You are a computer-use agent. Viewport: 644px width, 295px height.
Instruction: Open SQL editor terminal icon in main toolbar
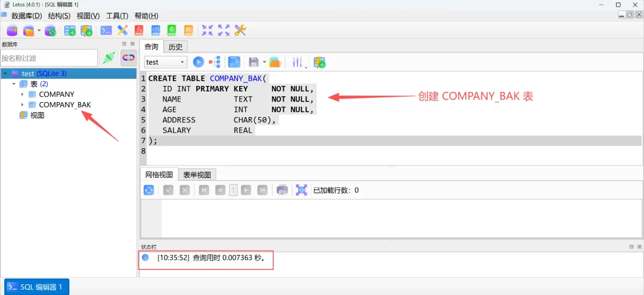click(x=106, y=30)
